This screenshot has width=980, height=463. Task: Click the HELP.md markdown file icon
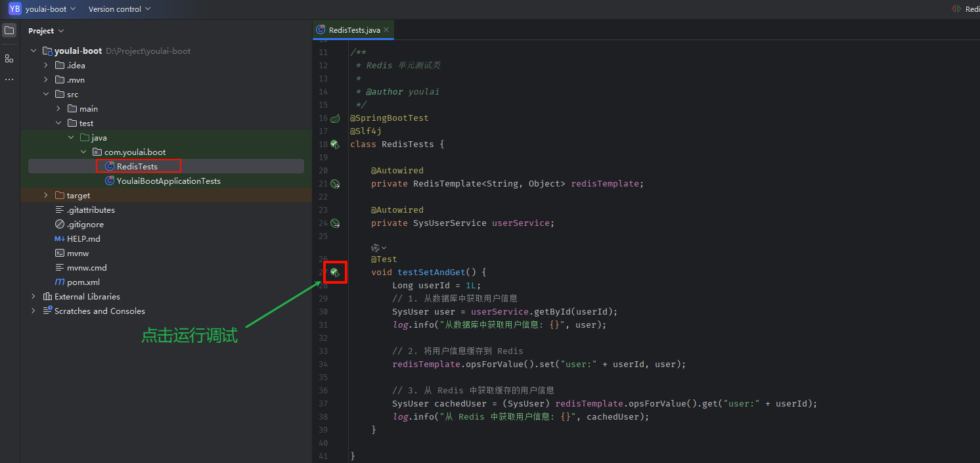(x=60, y=239)
